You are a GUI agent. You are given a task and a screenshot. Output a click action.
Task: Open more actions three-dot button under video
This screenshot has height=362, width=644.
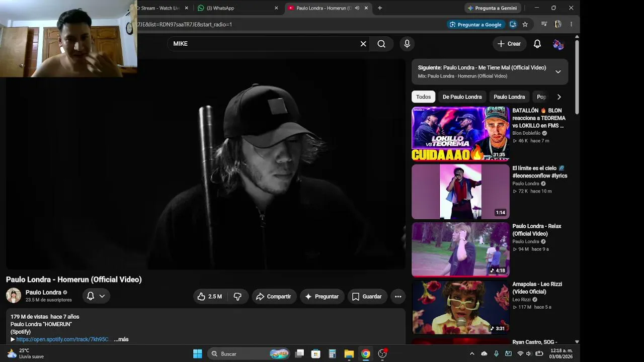point(398,297)
